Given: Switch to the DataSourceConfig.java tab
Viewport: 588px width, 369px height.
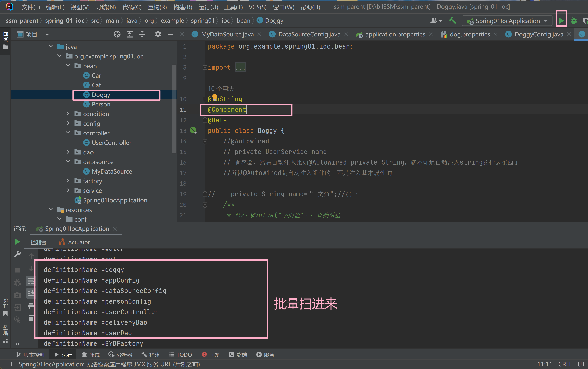Looking at the screenshot, I should [309, 34].
